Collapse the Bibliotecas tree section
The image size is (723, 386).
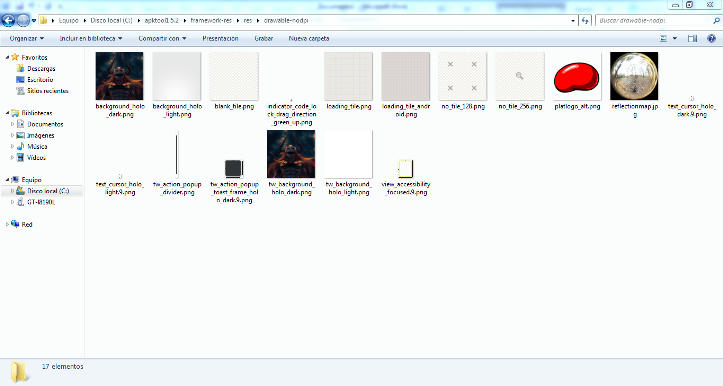8,113
